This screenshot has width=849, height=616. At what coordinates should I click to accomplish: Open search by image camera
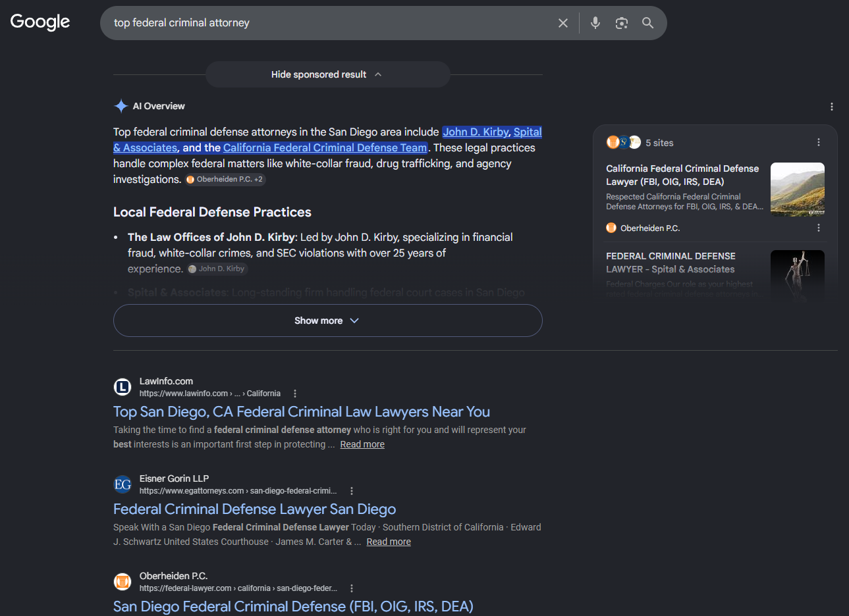click(x=622, y=23)
